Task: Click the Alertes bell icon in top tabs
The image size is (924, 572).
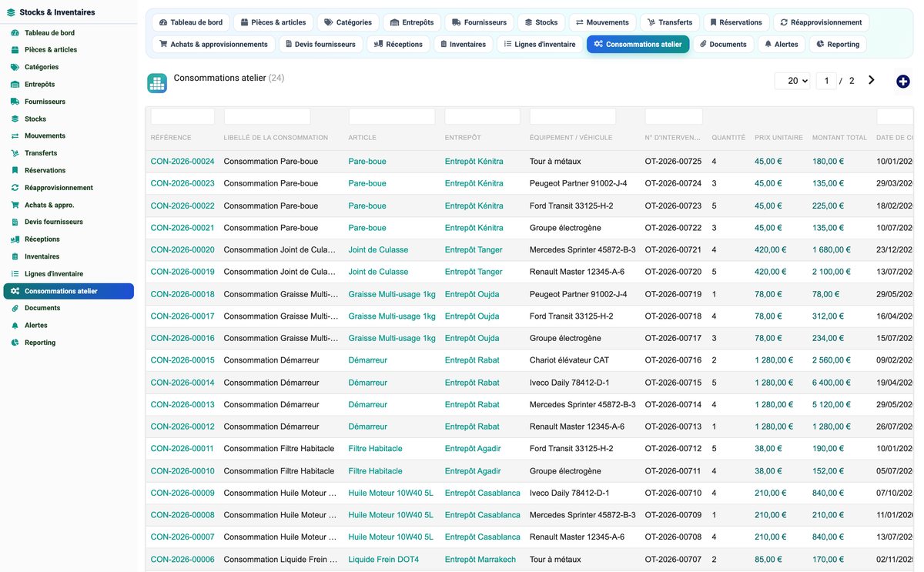Action: tap(768, 45)
